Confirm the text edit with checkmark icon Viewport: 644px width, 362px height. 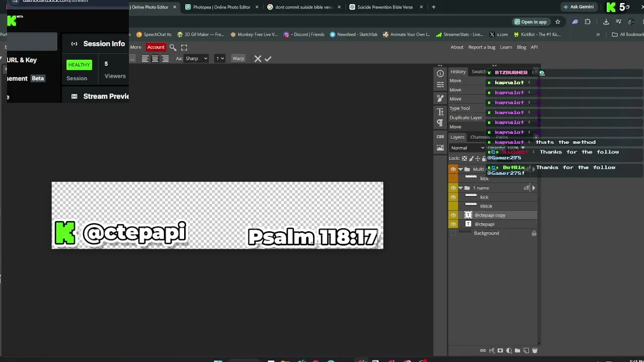tap(268, 59)
